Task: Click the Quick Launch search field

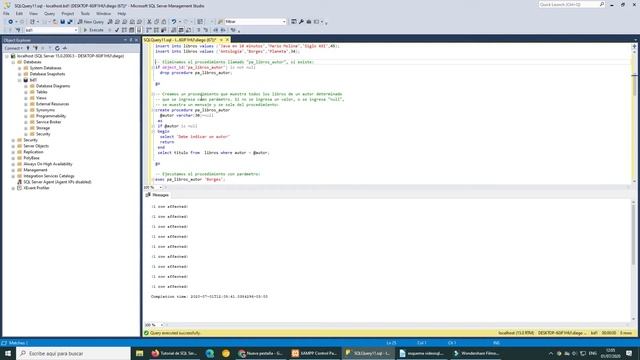Action: (571, 4)
